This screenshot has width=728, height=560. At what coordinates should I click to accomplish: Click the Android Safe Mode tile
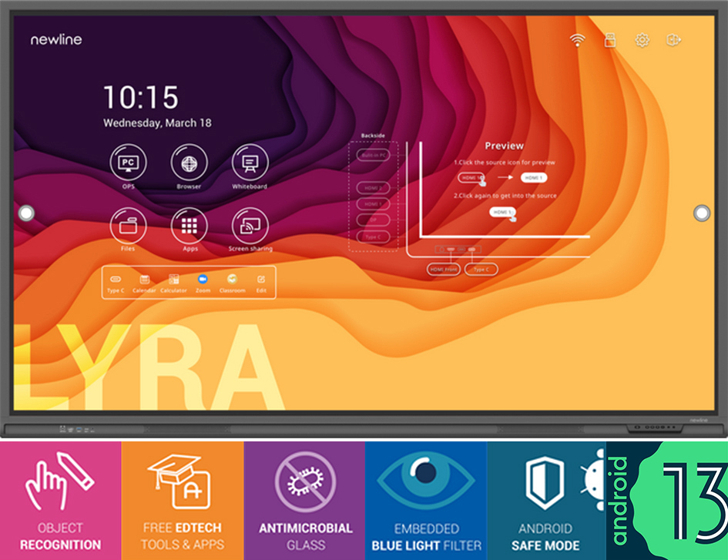(x=546, y=501)
